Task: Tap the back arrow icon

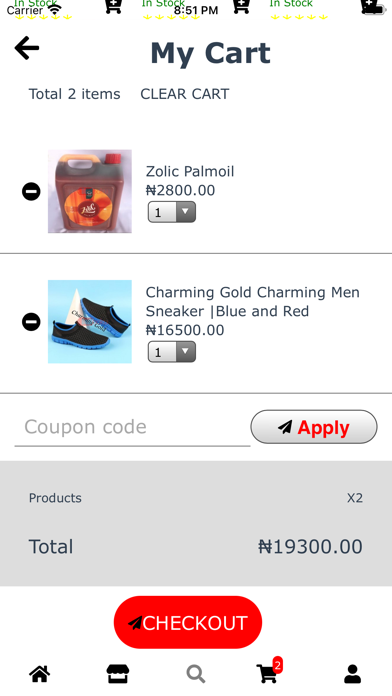Action: (x=27, y=47)
